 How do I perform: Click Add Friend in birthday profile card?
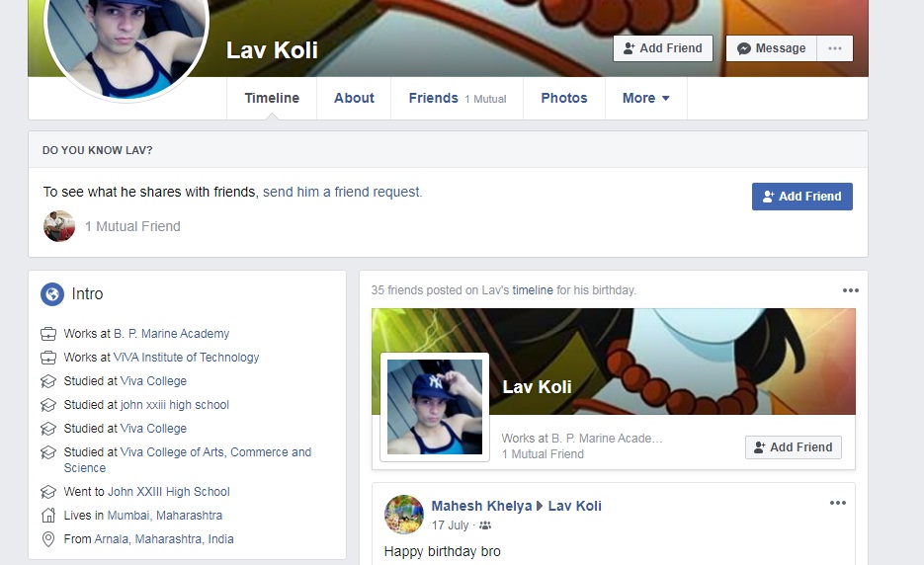click(x=794, y=447)
